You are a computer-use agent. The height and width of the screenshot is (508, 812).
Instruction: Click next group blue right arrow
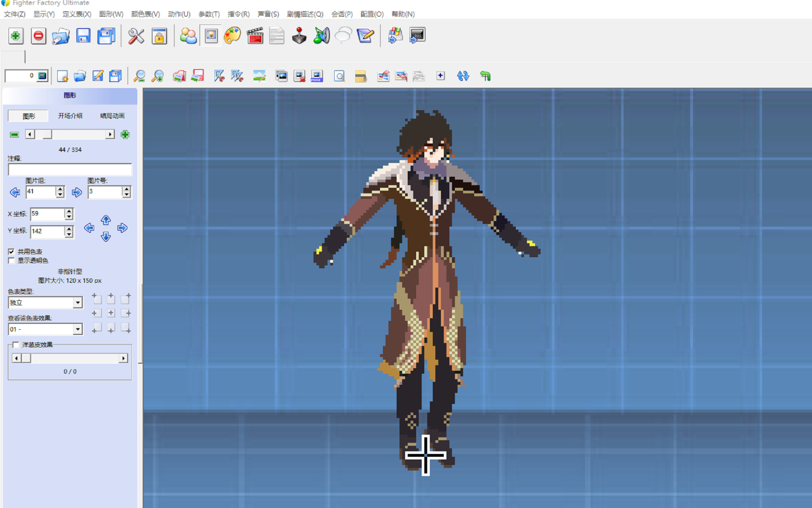[x=77, y=192]
